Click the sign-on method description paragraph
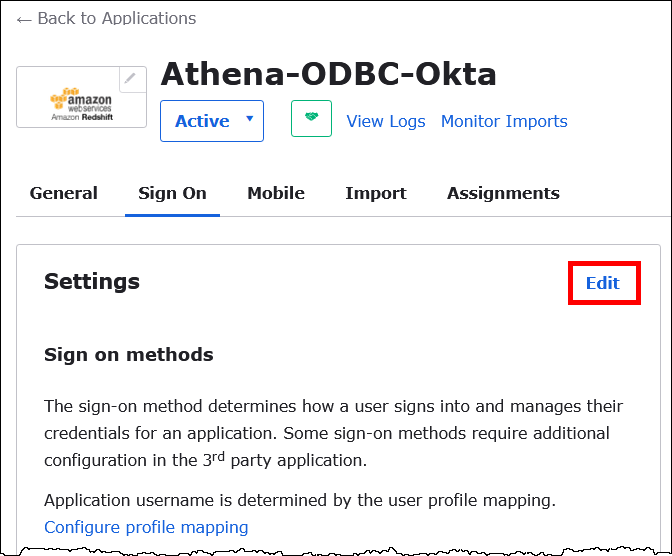Image resolution: width=672 pixels, height=556 pixels. 333,433
